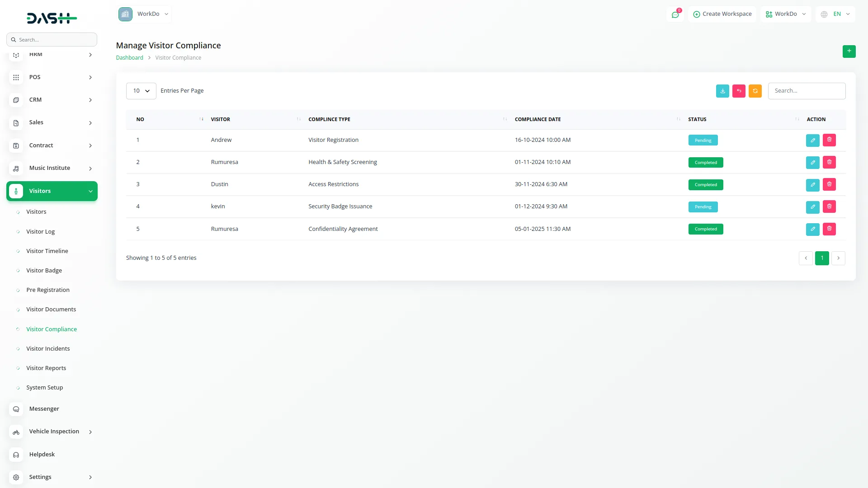Screen dimensions: 868x488
Task: Click the green add compliance plus button
Action: [x=849, y=51]
